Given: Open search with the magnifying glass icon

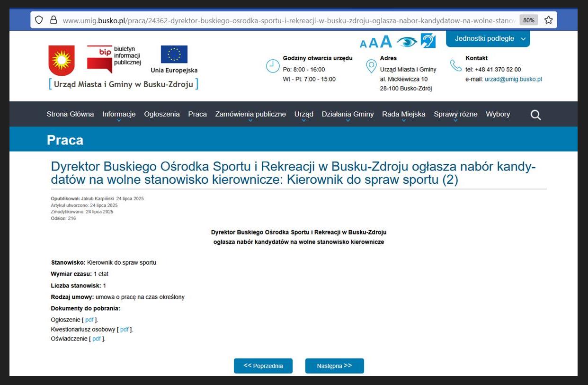Looking at the screenshot, I should coord(535,115).
